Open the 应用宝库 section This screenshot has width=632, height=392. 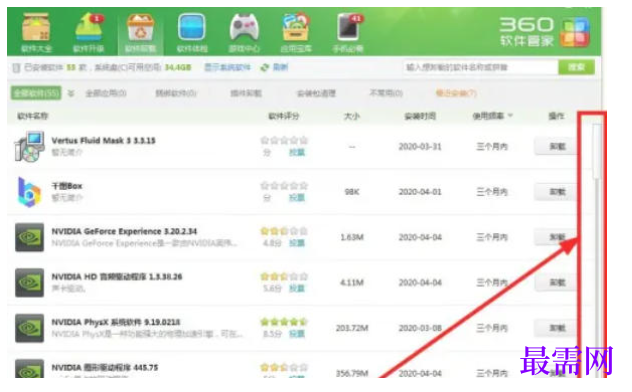coord(296,33)
